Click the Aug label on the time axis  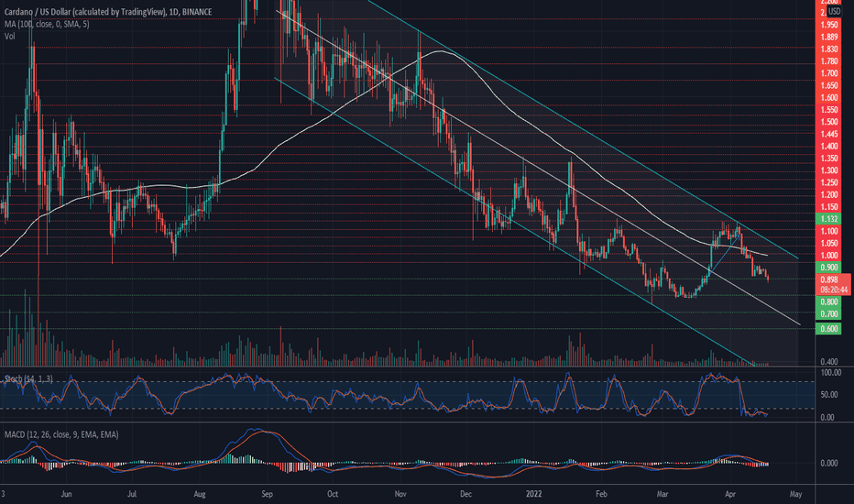click(200, 494)
